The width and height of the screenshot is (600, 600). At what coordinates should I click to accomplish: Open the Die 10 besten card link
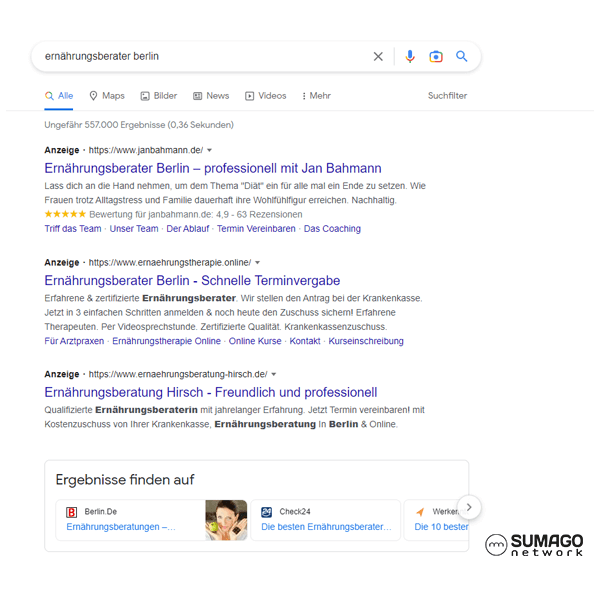pyautogui.click(x=441, y=527)
